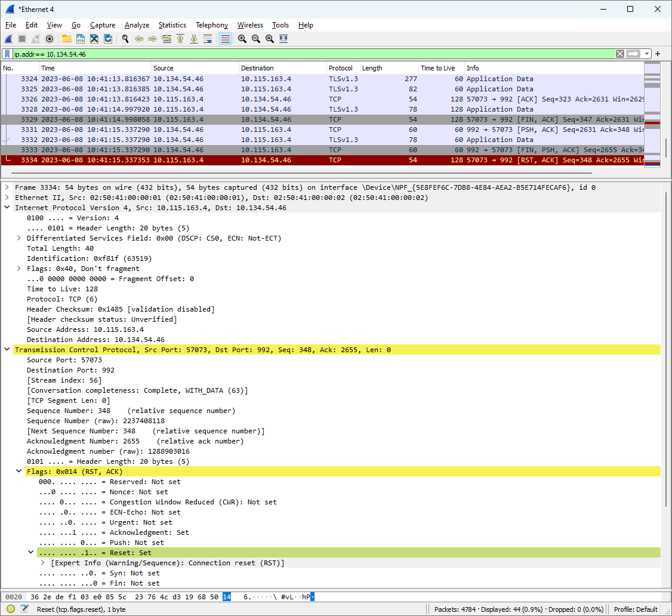Click the display filter bookmark icon
This screenshot has width=672, height=616.
(7, 54)
